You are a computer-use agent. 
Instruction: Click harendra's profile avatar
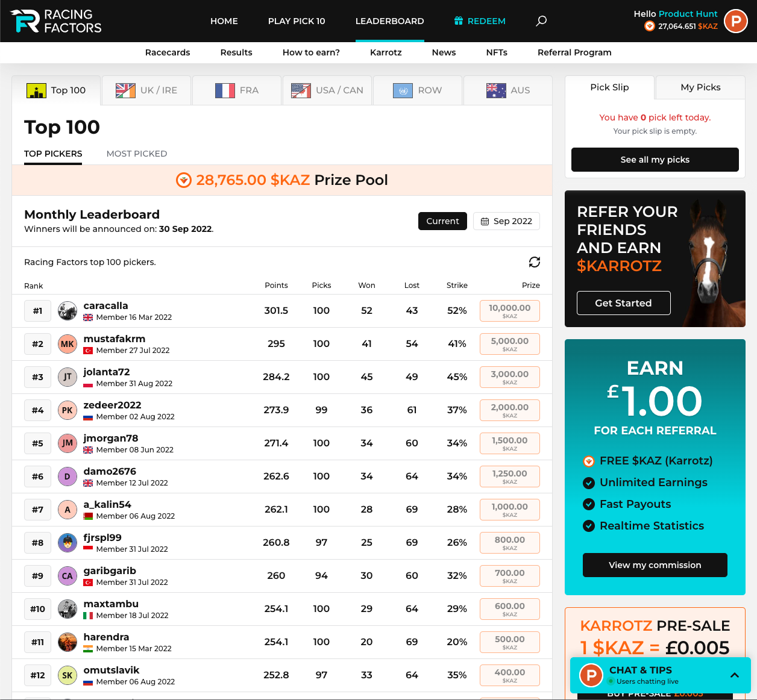tap(68, 642)
